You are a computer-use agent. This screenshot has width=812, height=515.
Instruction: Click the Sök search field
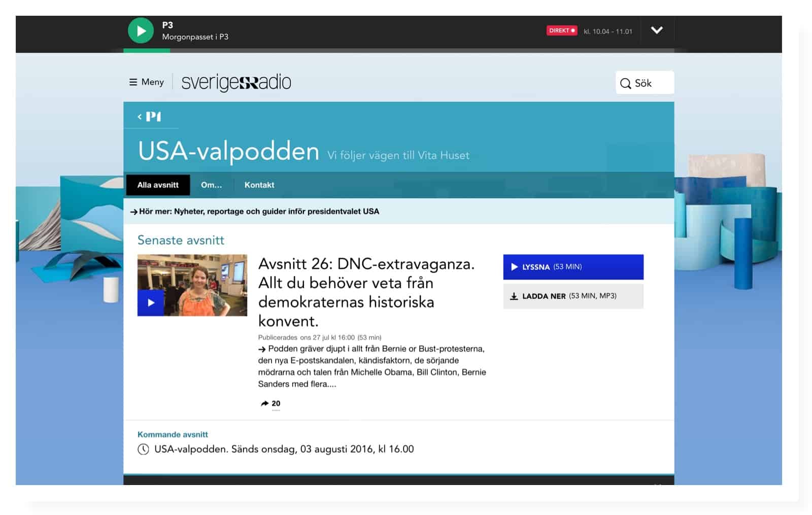[x=645, y=83]
